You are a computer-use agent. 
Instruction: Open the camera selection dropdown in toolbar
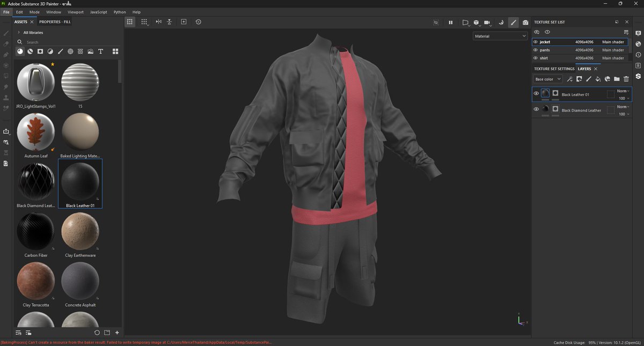pos(488,22)
